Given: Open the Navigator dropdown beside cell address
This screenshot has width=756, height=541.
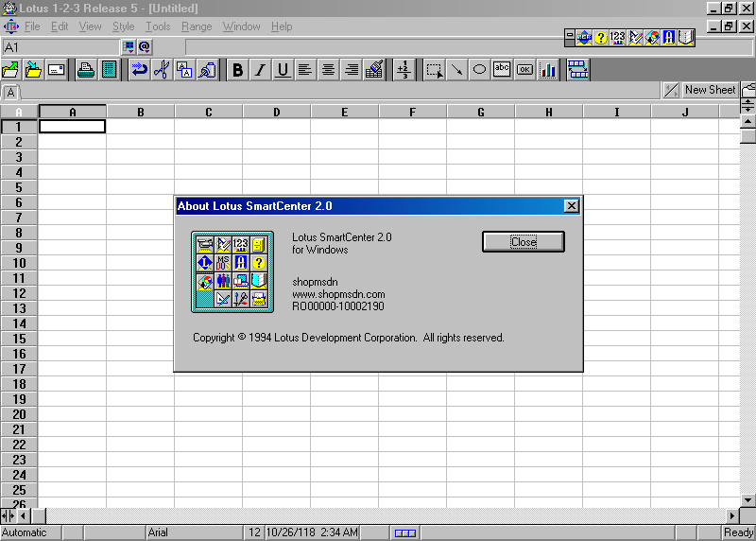Looking at the screenshot, I should pos(129,46).
